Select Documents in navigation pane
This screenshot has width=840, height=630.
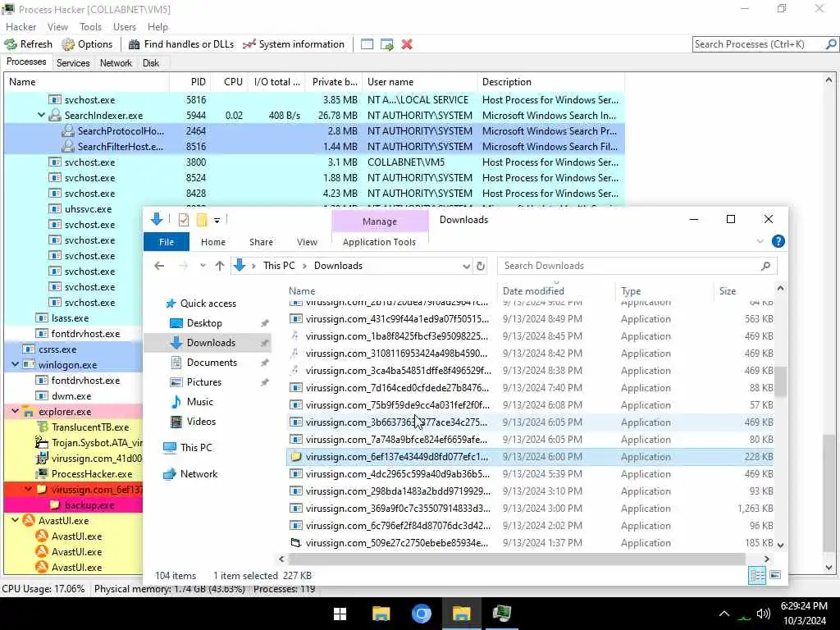(x=212, y=362)
